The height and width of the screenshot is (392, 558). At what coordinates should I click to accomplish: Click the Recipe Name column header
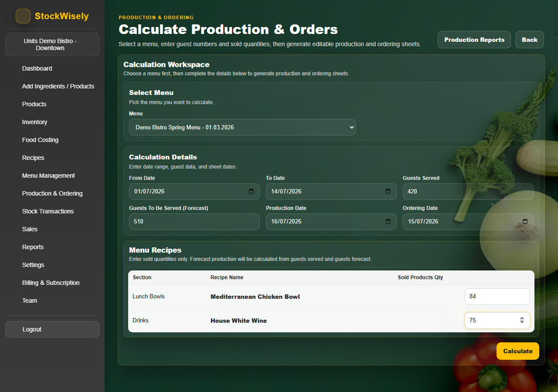pos(227,277)
